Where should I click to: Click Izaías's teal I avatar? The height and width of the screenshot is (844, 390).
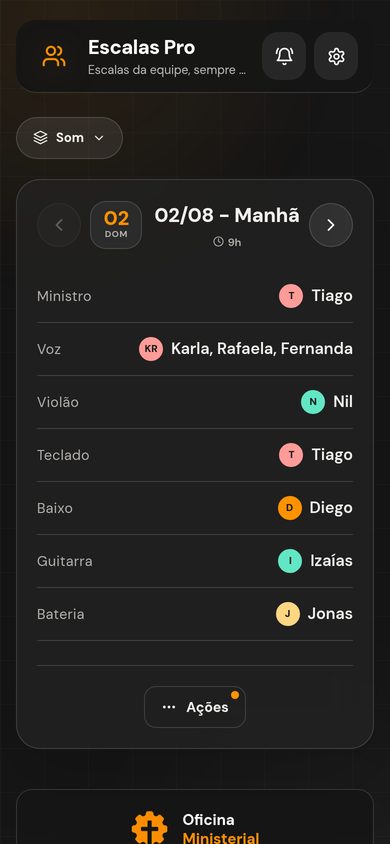pos(290,561)
